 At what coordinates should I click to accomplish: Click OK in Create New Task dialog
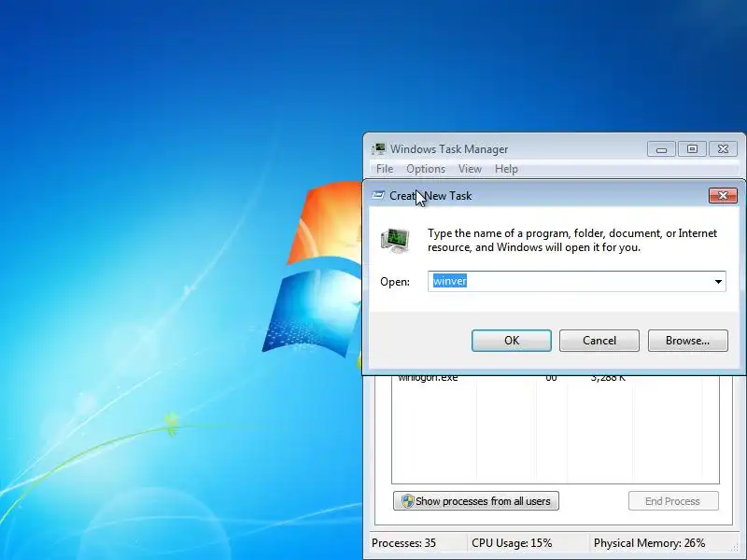pyautogui.click(x=511, y=341)
